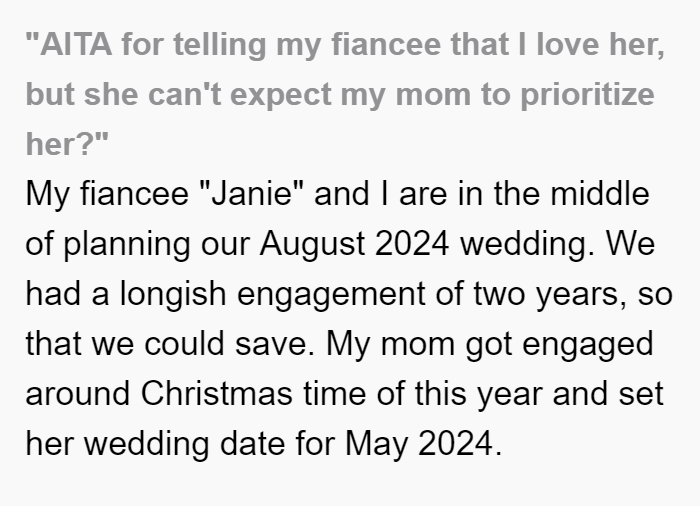700x506 pixels.
Task: Click the word "longish" in the body text
Action: (x=173, y=294)
